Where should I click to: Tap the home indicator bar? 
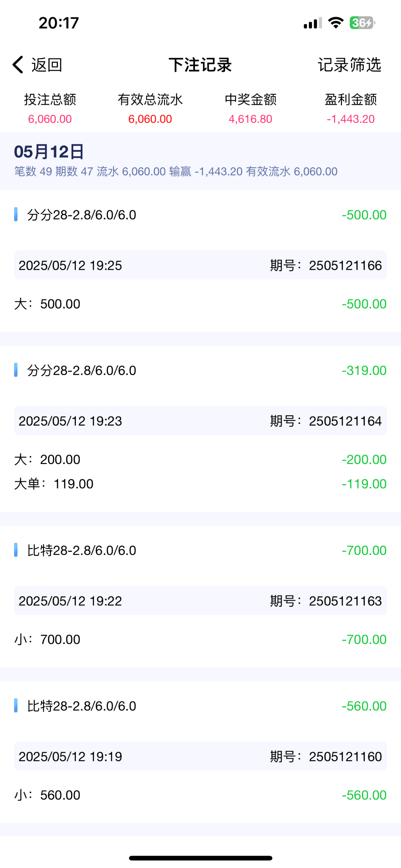click(200, 858)
